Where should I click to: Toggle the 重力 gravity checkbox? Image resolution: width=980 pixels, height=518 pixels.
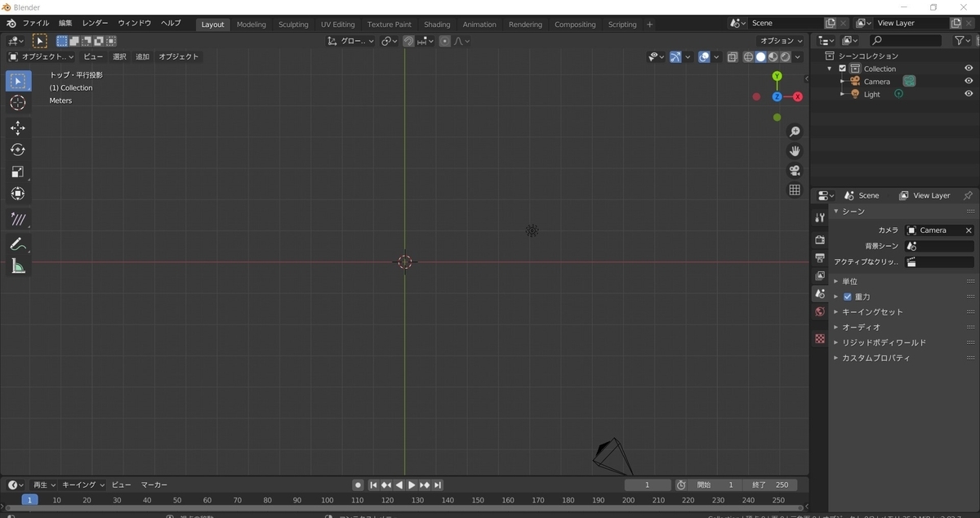pyautogui.click(x=848, y=297)
